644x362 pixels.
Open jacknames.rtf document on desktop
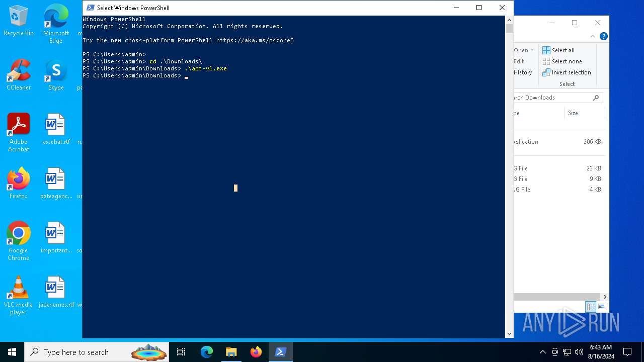[56, 292]
